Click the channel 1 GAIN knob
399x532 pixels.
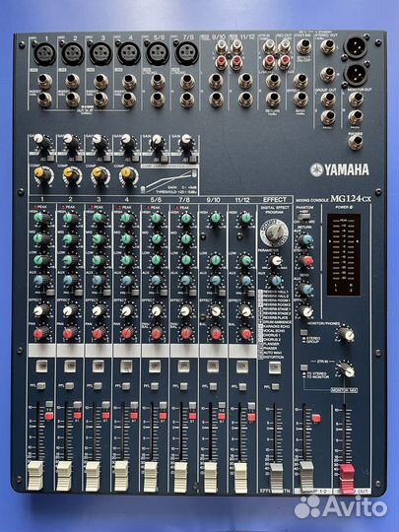pyautogui.click(x=41, y=141)
